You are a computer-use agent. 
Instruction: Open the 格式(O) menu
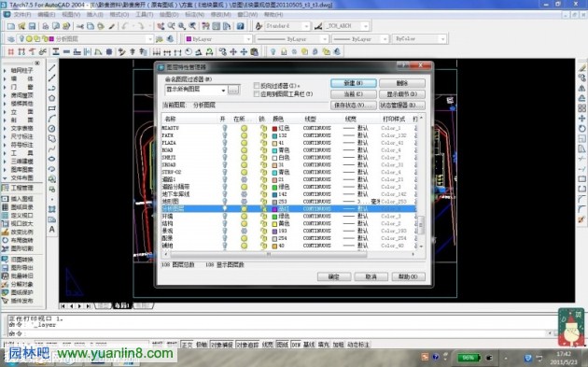(119, 15)
